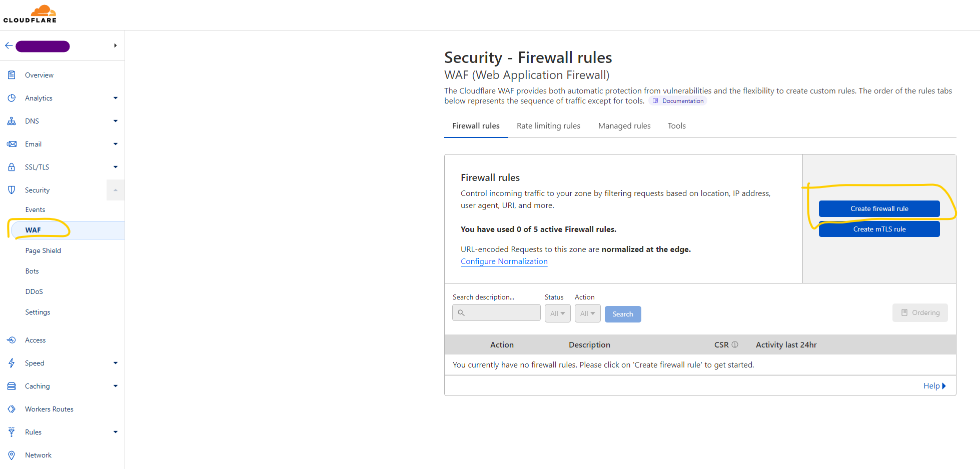980x469 pixels.
Task: Click the CSR info icon
Action: pos(735,344)
